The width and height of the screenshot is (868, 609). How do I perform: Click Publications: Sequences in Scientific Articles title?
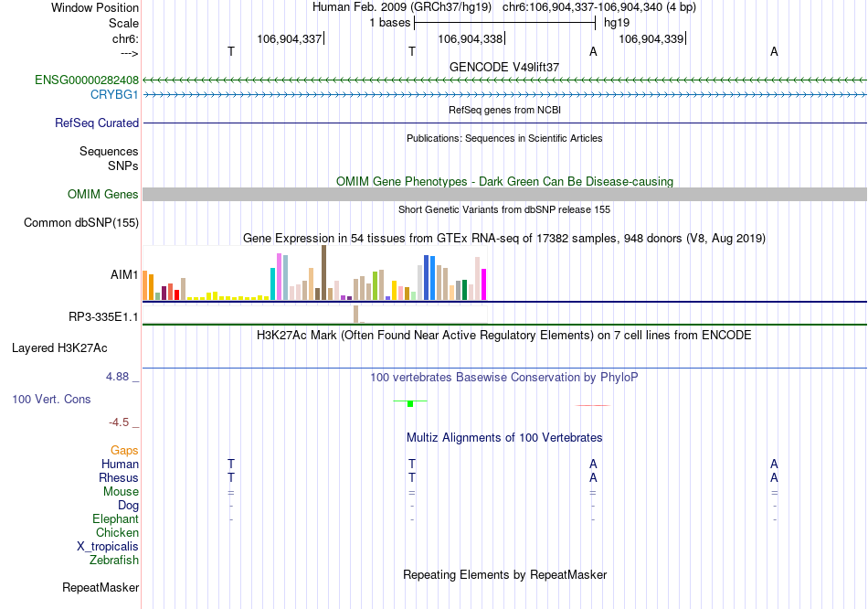point(504,139)
